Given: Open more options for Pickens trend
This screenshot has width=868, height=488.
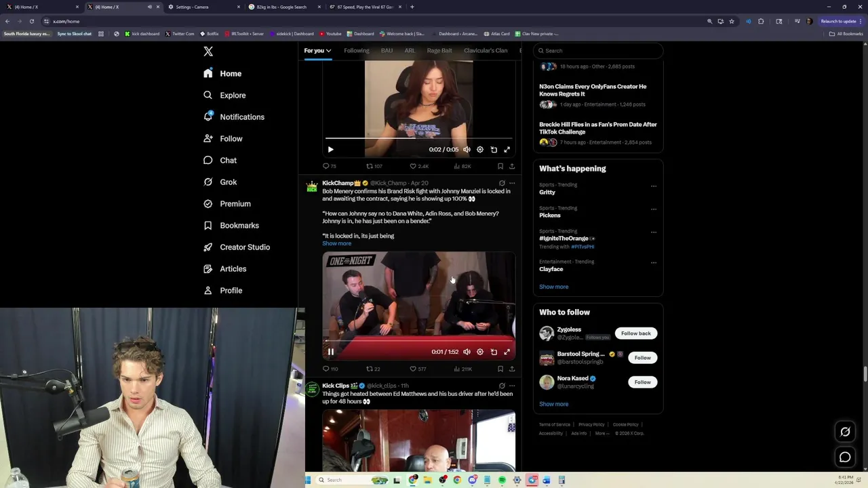Looking at the screenshot, I should [x=654, y=209].
